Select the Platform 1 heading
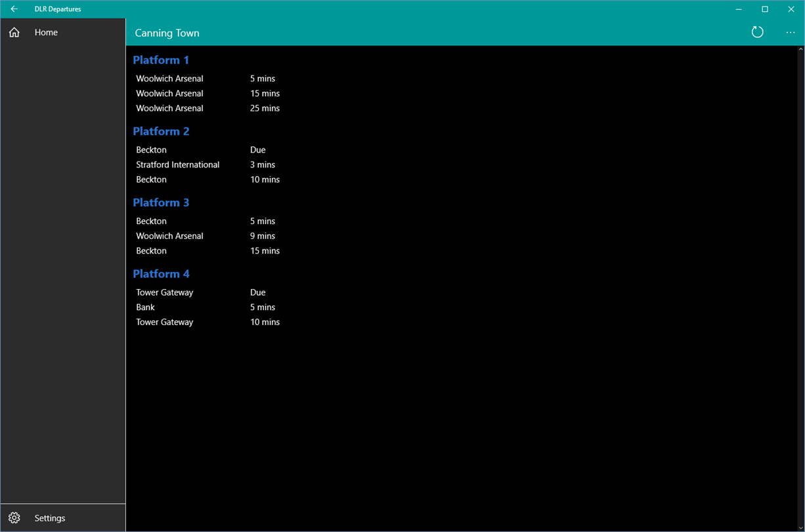 point(161,60)
